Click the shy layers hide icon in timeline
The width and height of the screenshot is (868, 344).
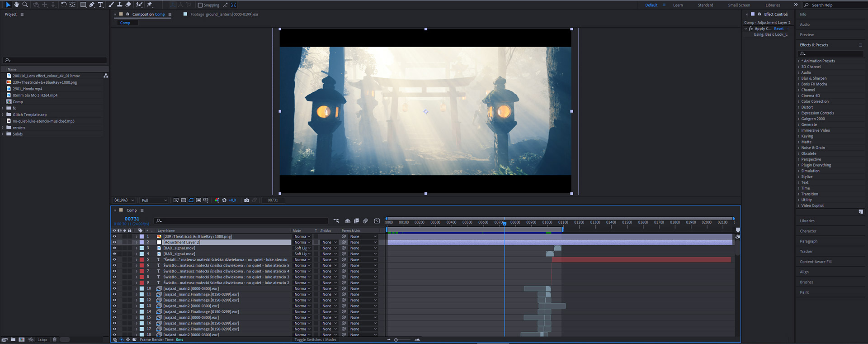click(348, 221)
